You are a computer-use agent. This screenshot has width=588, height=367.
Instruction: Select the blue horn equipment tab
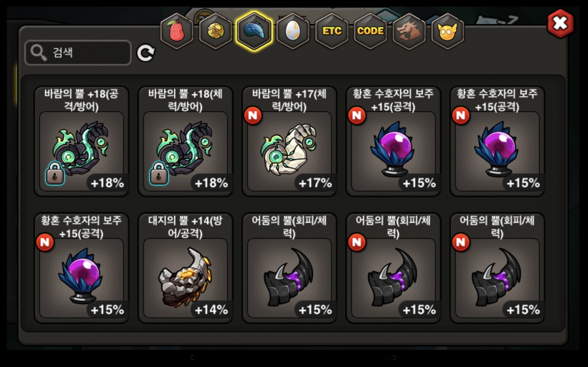point(254,31)
